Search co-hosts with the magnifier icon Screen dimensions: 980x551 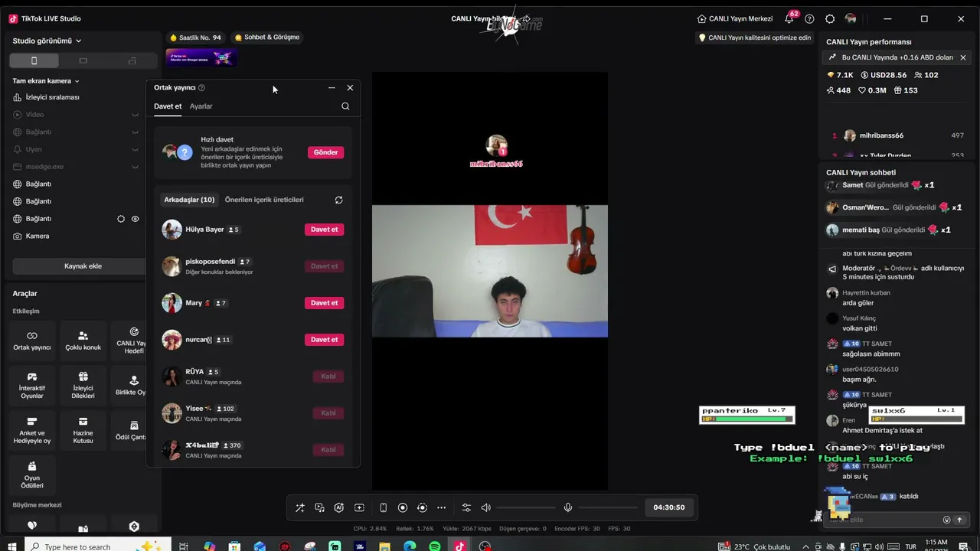click(x=345, y=106)
